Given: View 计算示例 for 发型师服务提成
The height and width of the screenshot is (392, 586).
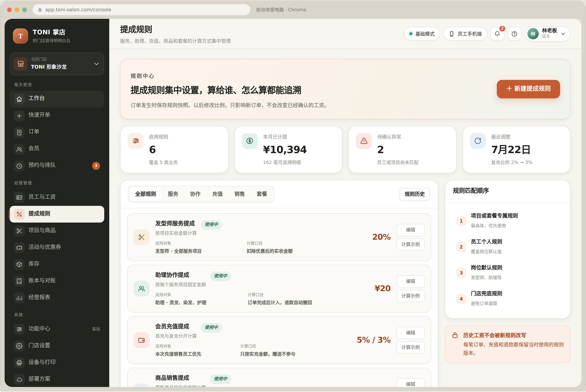Looking at the screenshot, I should [410, 245].
